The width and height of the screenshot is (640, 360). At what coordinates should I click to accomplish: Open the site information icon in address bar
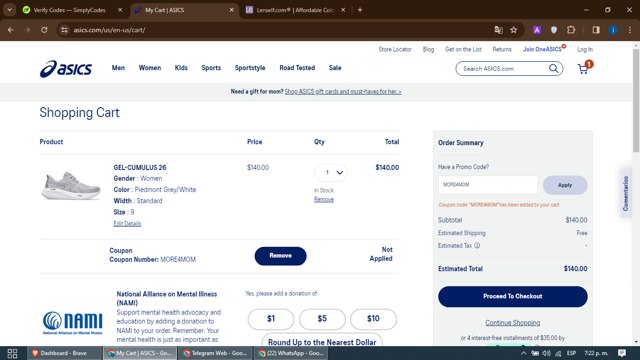pos(64,30)
